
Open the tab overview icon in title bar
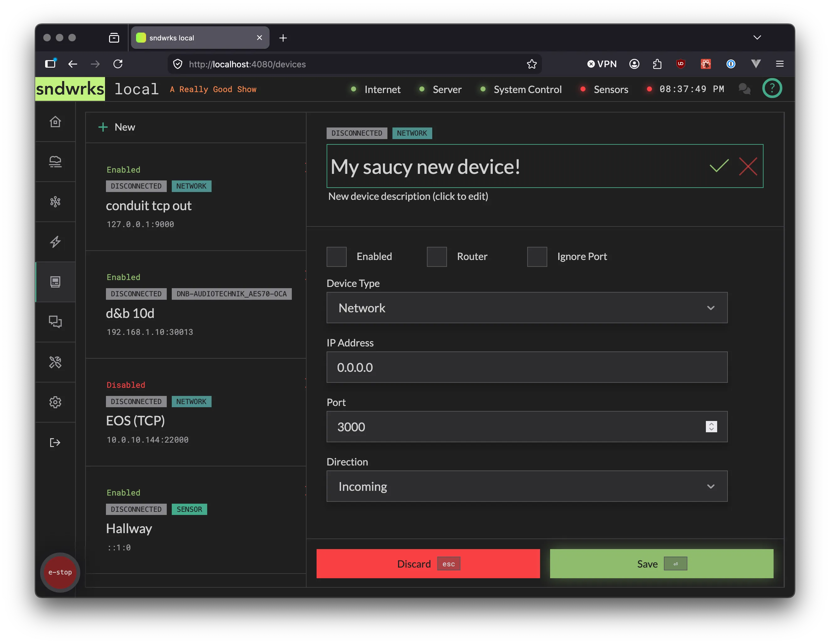click(x=114, y=38)
